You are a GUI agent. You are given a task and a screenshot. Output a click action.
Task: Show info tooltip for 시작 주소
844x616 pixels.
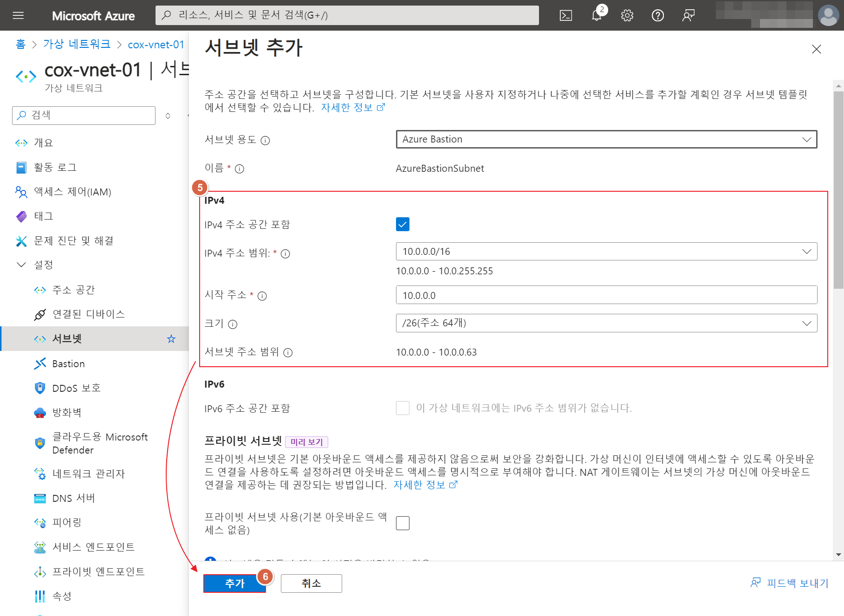(x=262, y=296)
